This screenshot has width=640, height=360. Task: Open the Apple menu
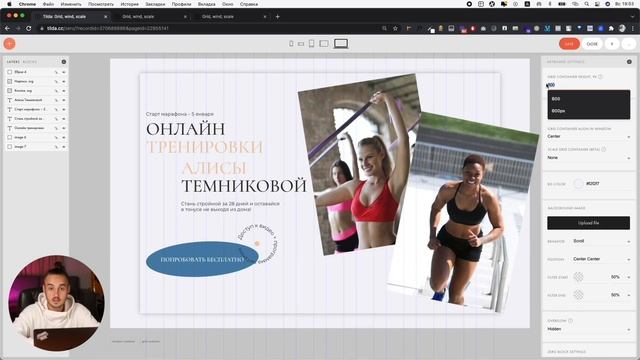coord(9,4)
